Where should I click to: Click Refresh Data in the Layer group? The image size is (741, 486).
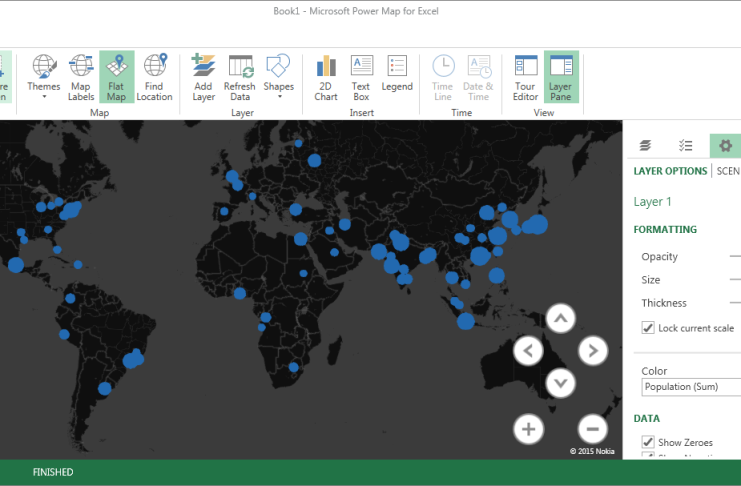click(x=240, y=77)
